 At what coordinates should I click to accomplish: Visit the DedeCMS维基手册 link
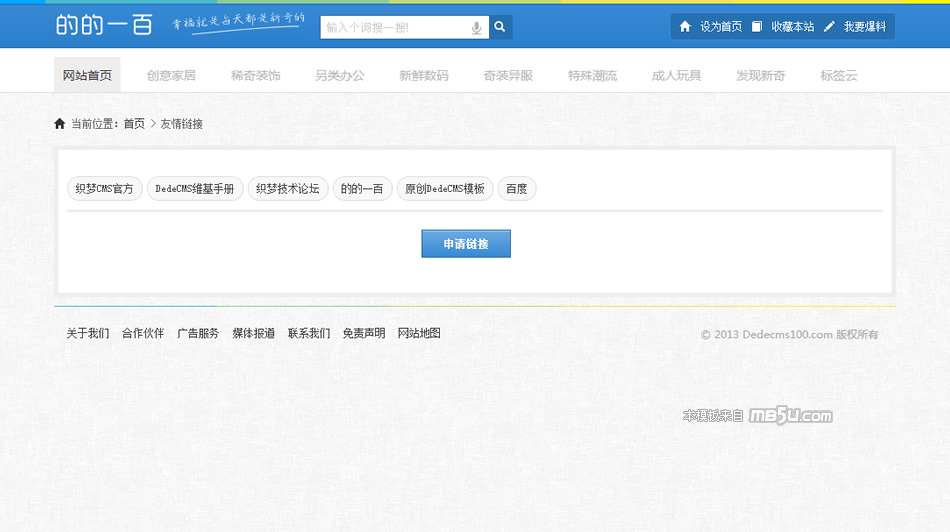coord(195,188)
